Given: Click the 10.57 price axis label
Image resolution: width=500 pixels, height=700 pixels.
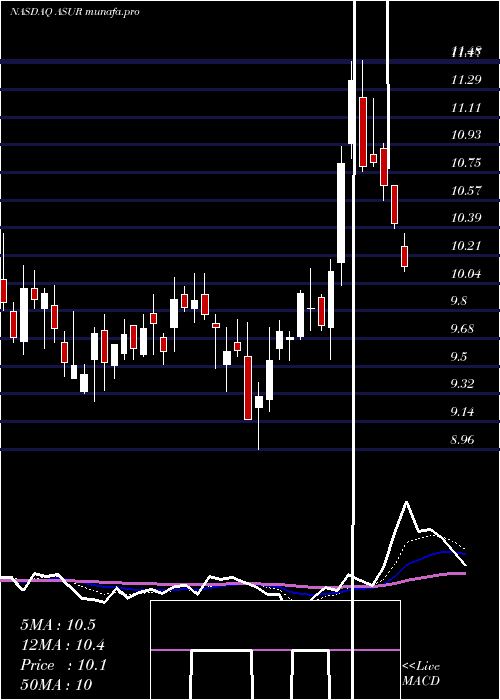Looking at the screenshot, I should coord(466,191).
